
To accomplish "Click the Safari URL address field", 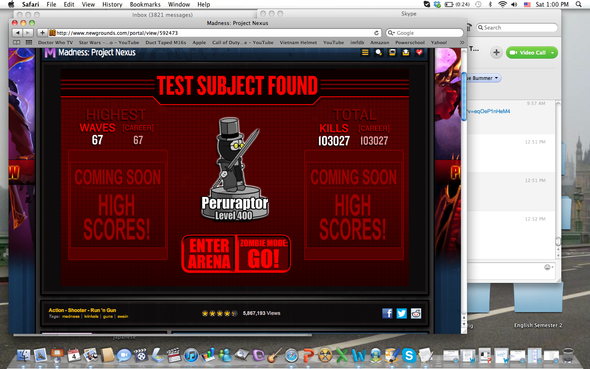I will 215,33.
